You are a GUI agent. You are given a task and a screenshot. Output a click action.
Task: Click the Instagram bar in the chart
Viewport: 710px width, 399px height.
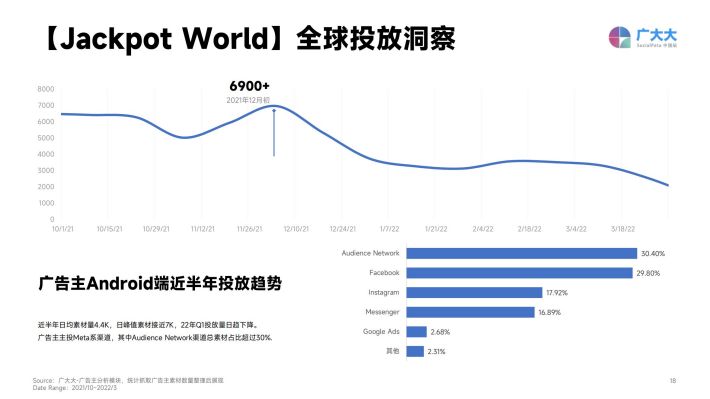pos(474,293)
